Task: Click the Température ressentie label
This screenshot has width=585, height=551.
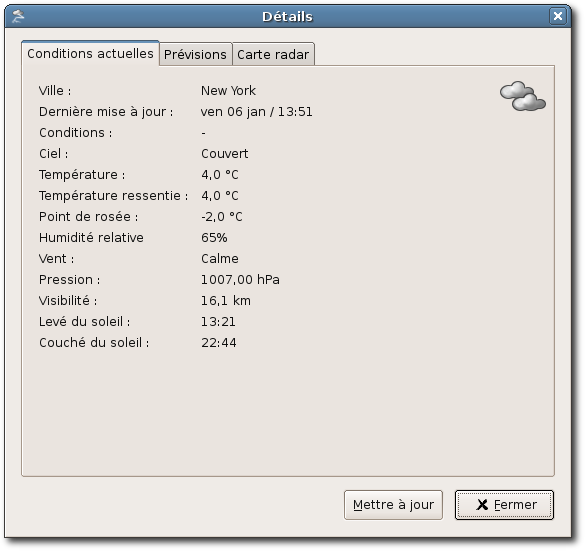Action: click(x=113, y=195)
